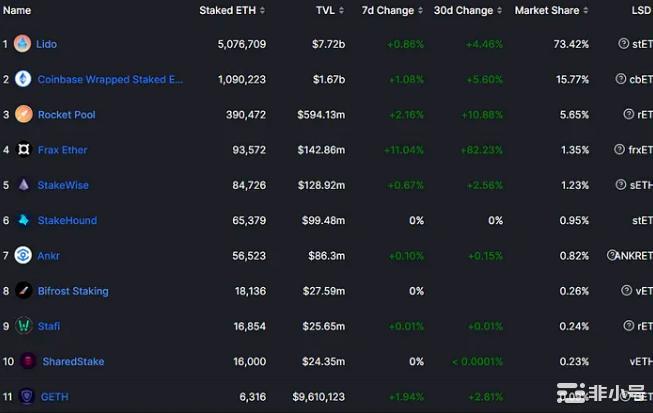Viewport: 653px width, 413px height.
Task: Click the GETH shield logo icon
Action: (x=26, y=397)
